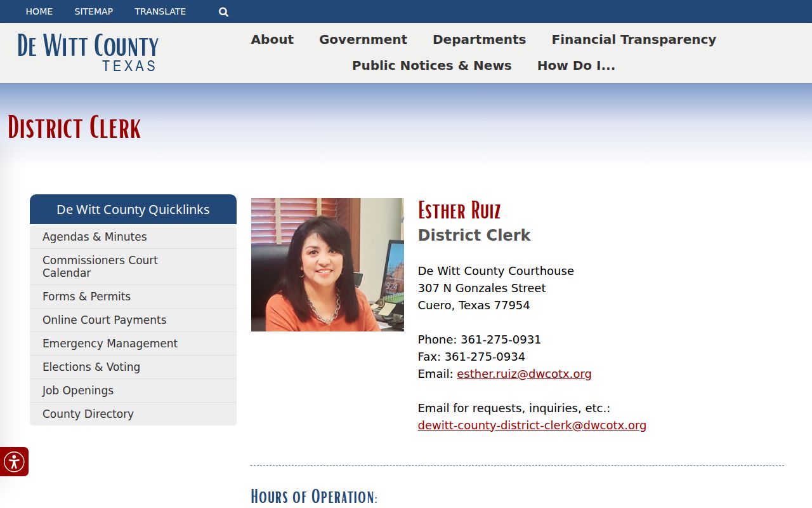Open the SITEMAP link
Image resolution: width=812 pixels, height=508 pixels.
tap(94, 11)
